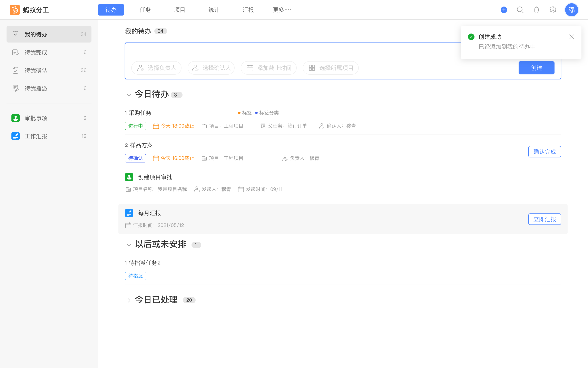Click calendar icon beside 汇报时间
The width and height of the screenshot is (588, 368).
pos(128,225)
